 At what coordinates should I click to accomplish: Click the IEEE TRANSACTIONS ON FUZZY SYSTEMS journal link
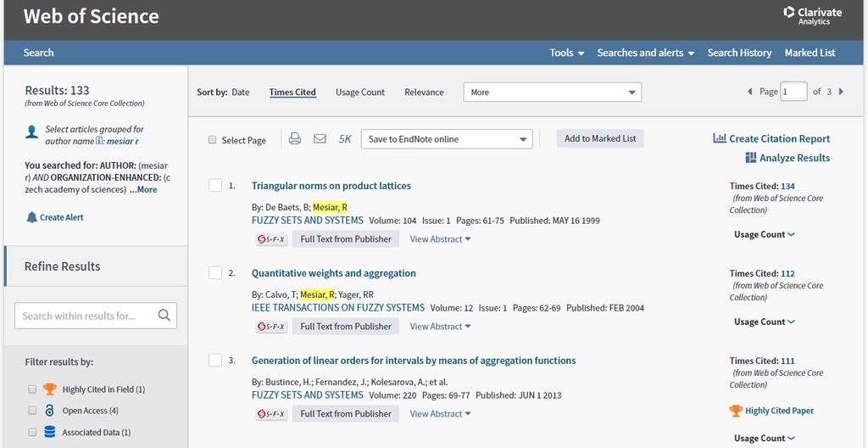(x=337, y=308)
